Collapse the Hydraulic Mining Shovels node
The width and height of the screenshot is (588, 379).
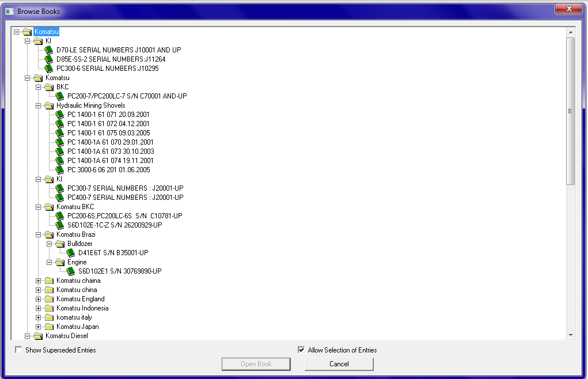[x=38, y=106]
